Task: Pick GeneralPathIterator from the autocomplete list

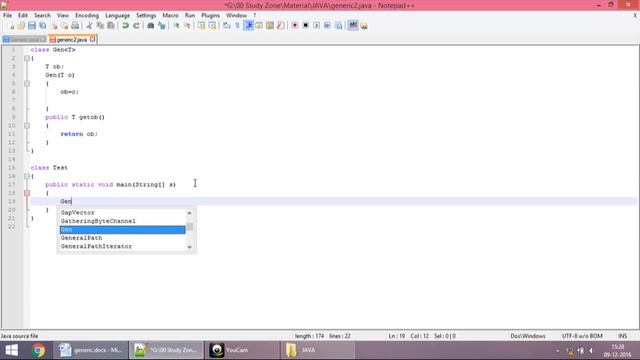Action: pyautogui.click(x=122, y=247)
